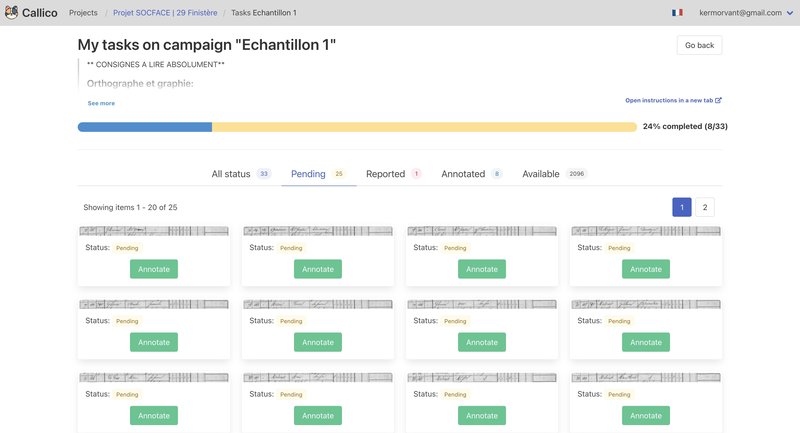Open the Projet SOCFACE | 29 Finistère breadcrumb
Image resolution: width=800 pixels, height=433 pixels.
tap(165, 13)
